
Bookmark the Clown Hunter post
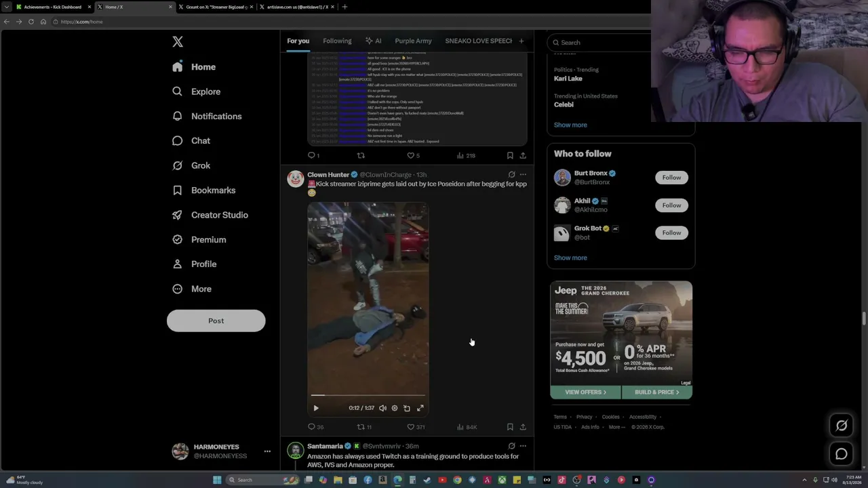coord(510,427)
